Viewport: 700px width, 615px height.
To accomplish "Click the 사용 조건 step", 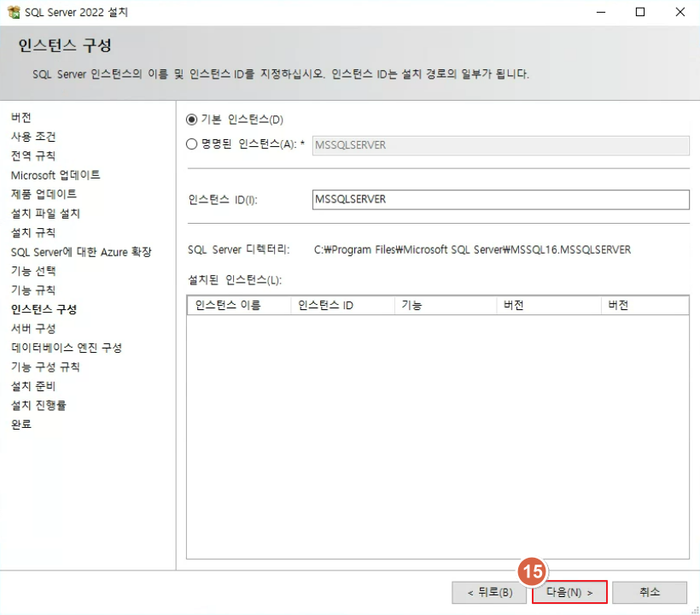I will pos(33,137).
